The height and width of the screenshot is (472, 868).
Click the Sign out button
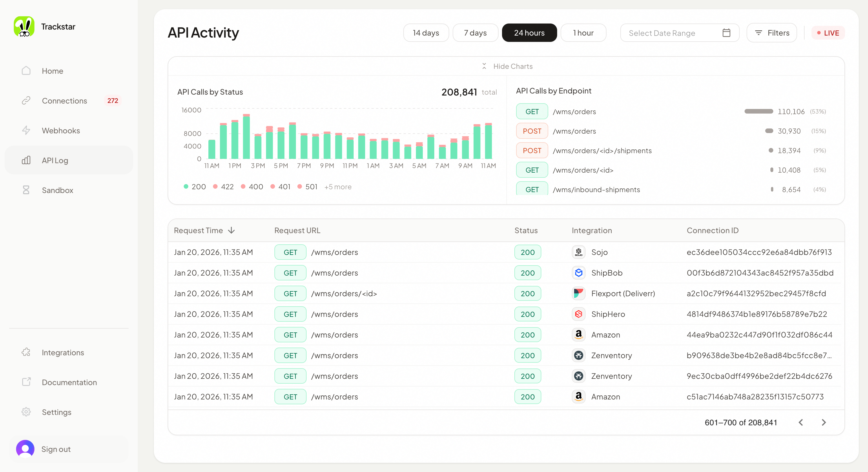(x=56, y=449)
